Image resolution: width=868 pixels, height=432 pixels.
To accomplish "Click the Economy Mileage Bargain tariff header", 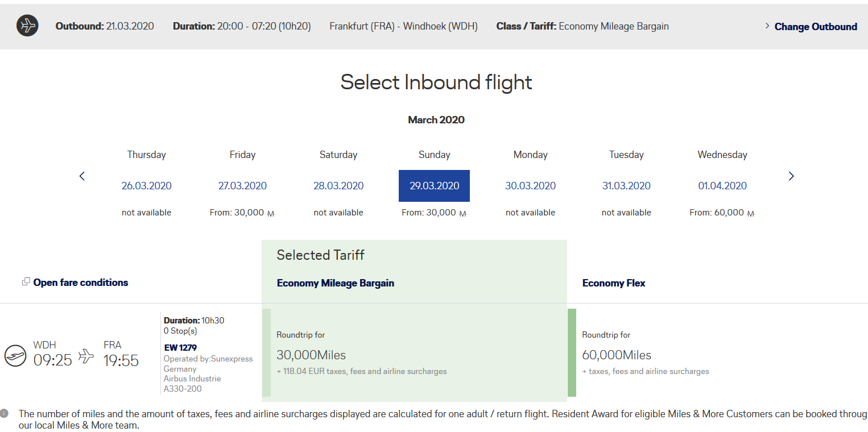I will coord(336,283).
